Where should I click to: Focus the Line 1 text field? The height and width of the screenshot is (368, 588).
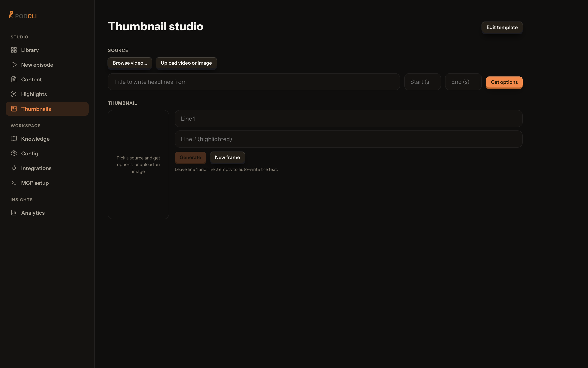point(349,119)
